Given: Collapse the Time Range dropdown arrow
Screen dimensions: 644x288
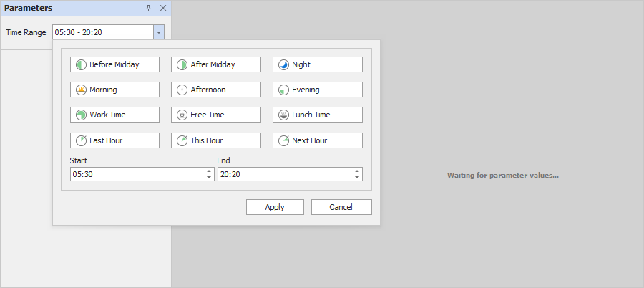Looking at the screenshot, I should (x=159, y=32).
